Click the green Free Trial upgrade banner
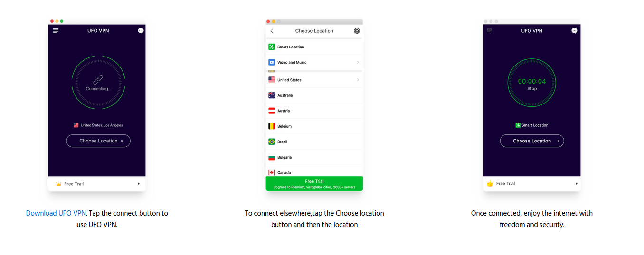Image resolution: width=644 pixels, height=255 pixels. (x=314, y=184)
